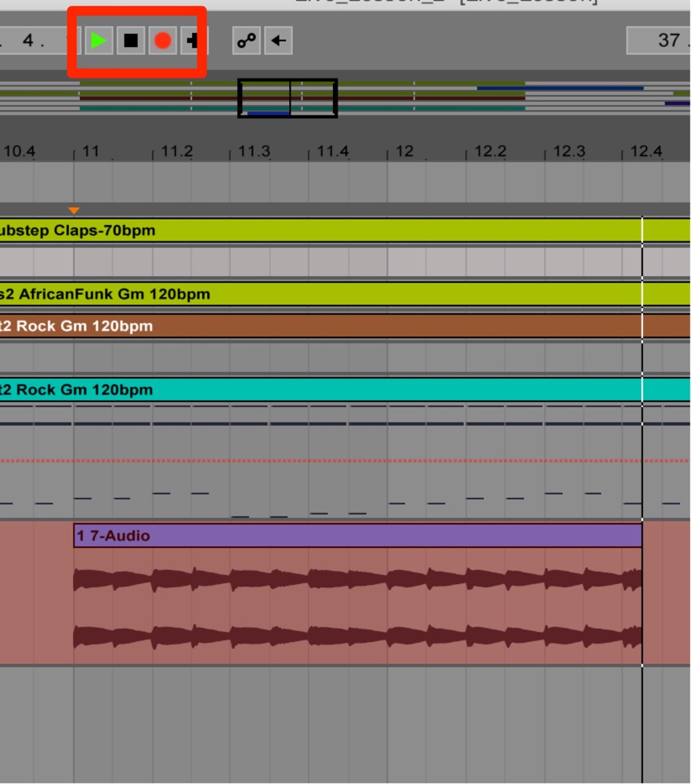Click the red dotted automation line
This screenshot has width=691, height=784.
(x=345, y=460)
